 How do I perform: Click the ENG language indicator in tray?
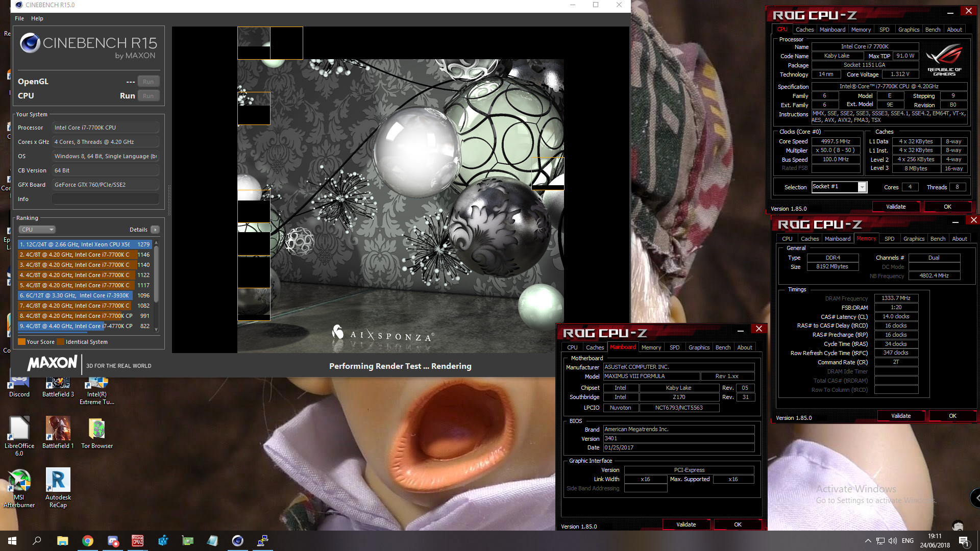[908, 541]
